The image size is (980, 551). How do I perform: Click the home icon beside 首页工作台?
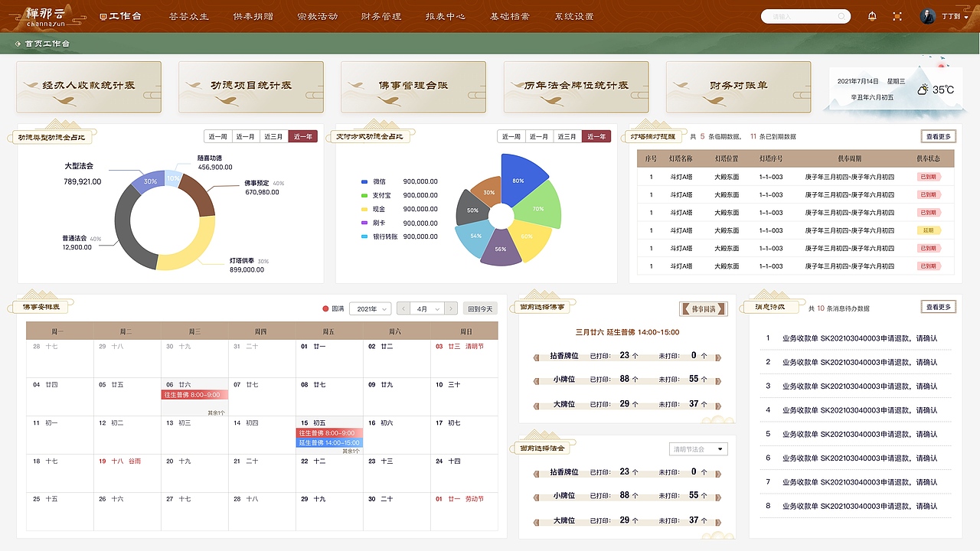pyautogui.click(x=18, y=44)
